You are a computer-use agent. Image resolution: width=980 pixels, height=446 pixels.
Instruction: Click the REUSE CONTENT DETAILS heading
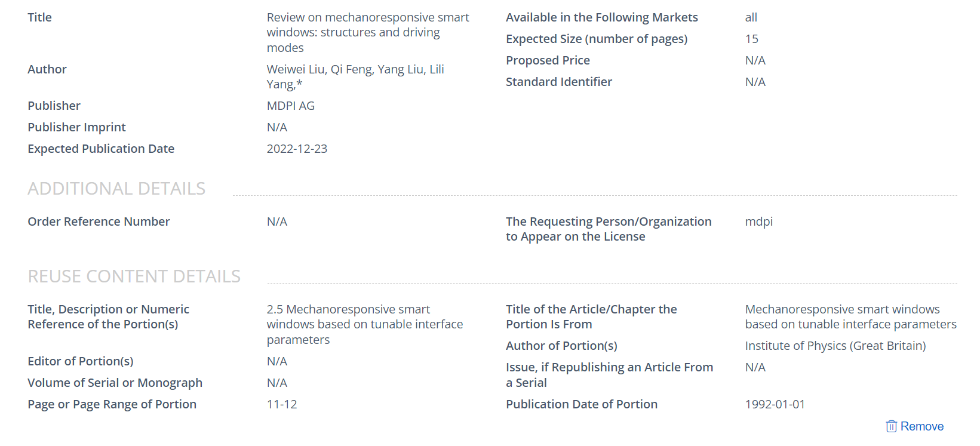point(134,276)
